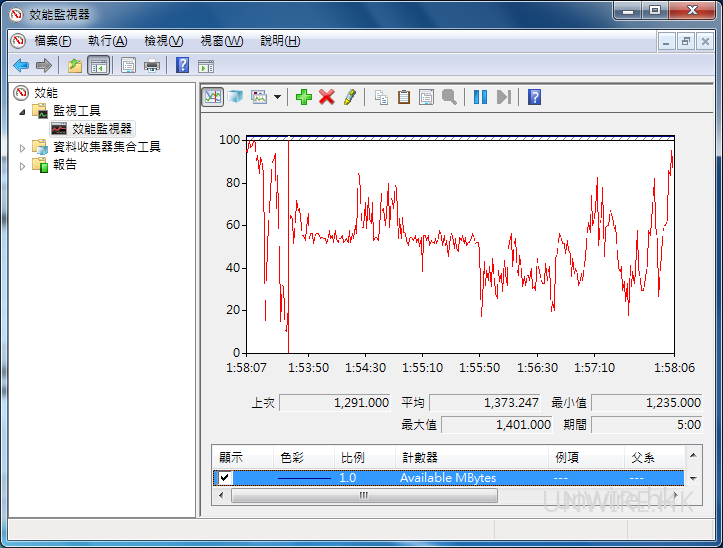Click the blue color line of Available MBytes
This screenshot has width=723, height=548.
(304, 478)
